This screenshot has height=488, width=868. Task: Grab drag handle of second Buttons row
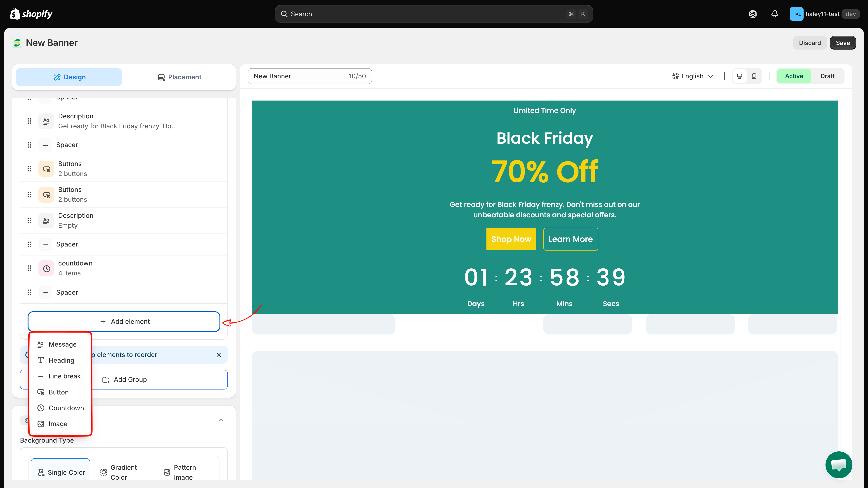pos(29,195)
